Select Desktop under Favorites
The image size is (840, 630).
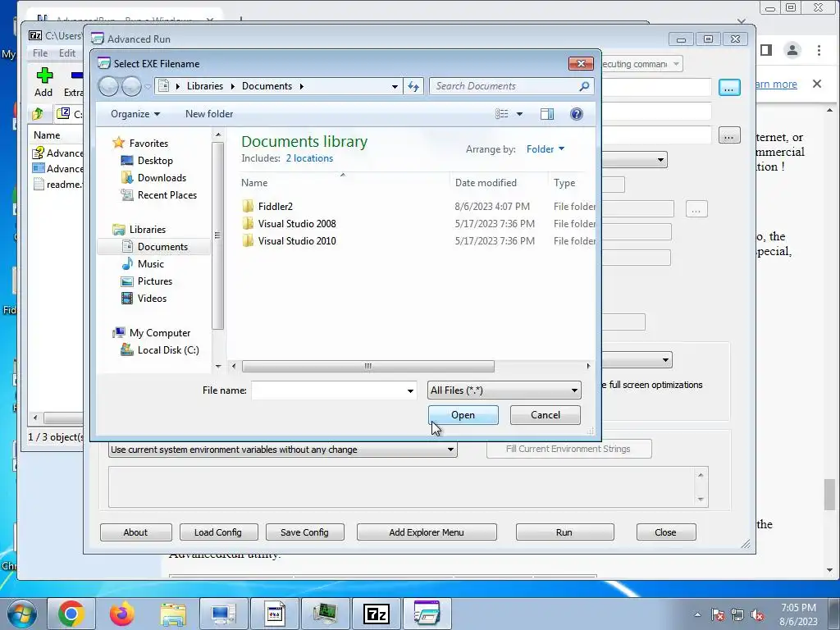[x=155, y=160]
